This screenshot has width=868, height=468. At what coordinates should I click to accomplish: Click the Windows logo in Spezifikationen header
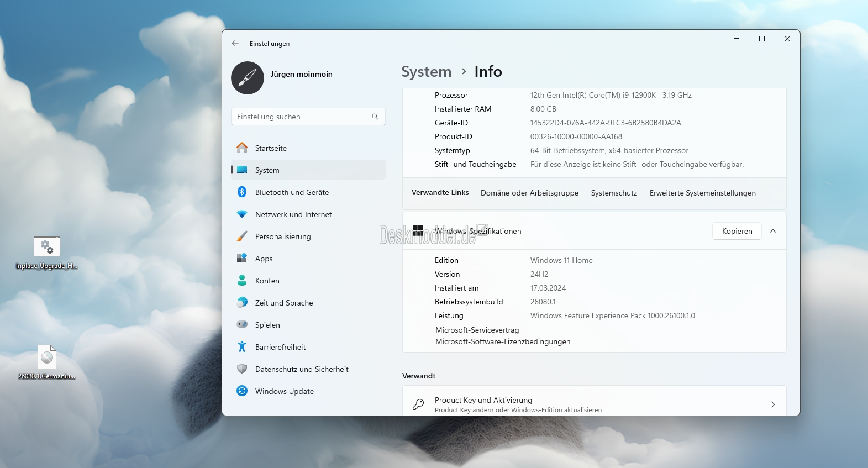(418, 230)
